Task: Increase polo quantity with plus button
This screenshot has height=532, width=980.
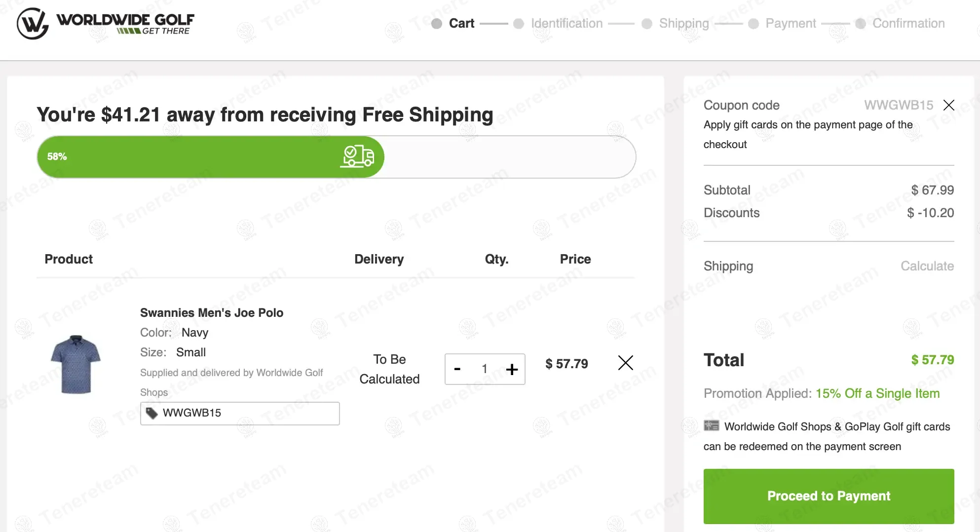Action: click(512, 369)
